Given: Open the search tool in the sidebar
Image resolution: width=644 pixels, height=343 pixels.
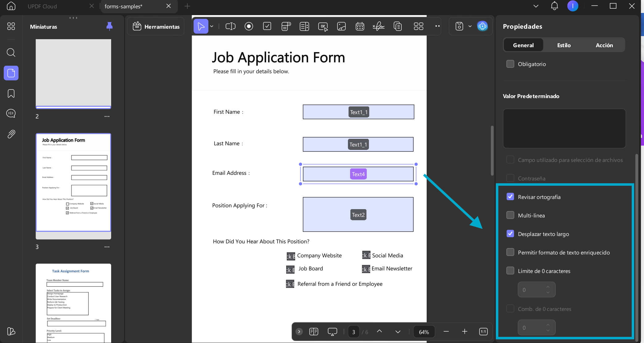Looking at the screenshot, I should (11, 52).
